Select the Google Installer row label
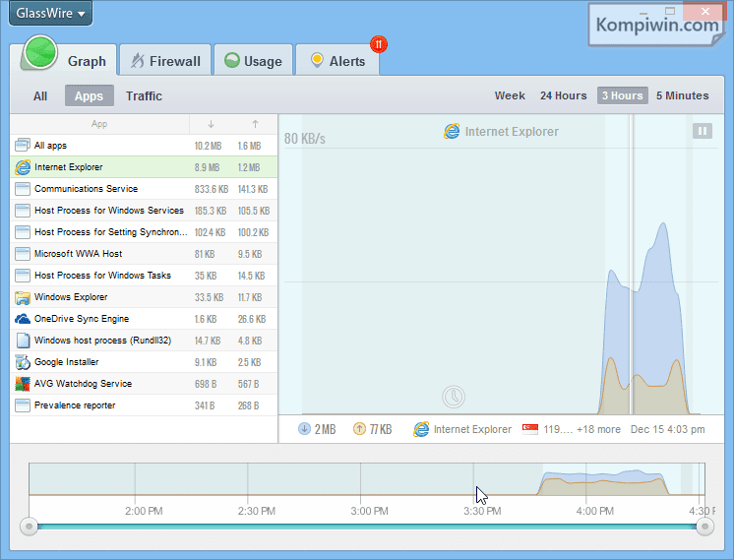This screenshot has height=560, width=734. [67, 362]
